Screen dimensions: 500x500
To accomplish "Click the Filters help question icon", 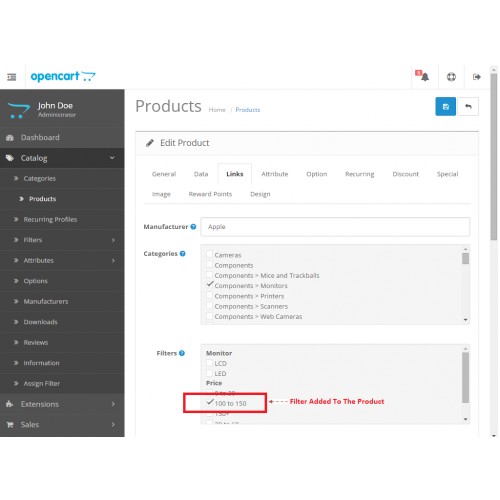I will click(182, 353).
